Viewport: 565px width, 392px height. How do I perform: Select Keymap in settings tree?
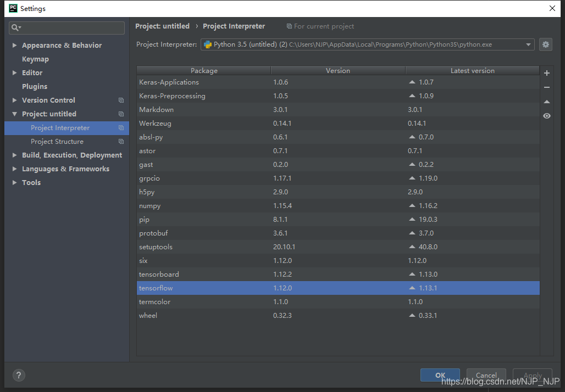pos(35,59)
